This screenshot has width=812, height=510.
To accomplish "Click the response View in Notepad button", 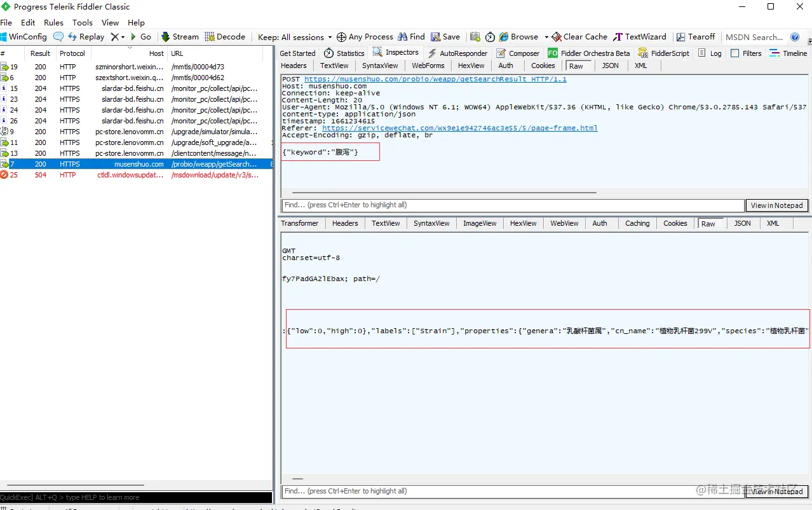I will point(776,492).
